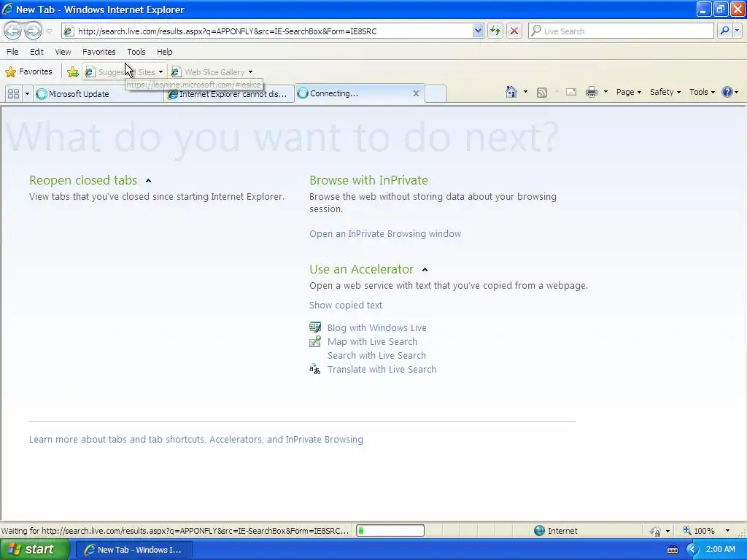Click the Back navigation button
This screenshot has height=560, width=747.
click(13, 31)
